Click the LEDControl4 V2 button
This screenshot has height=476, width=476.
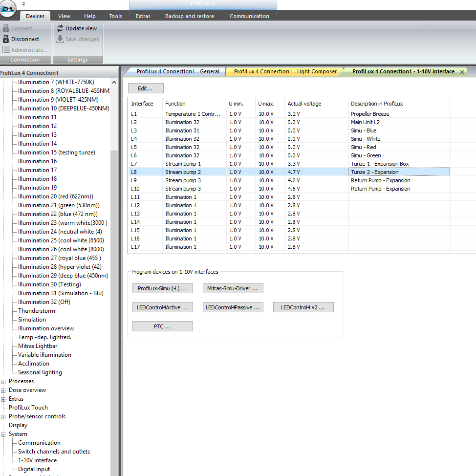click(303, 307)
